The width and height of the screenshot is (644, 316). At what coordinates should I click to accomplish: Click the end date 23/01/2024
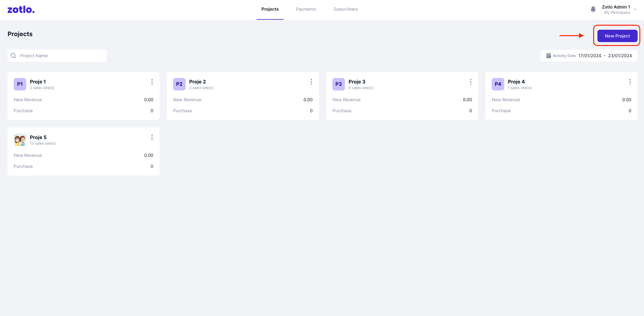(620, 56)
